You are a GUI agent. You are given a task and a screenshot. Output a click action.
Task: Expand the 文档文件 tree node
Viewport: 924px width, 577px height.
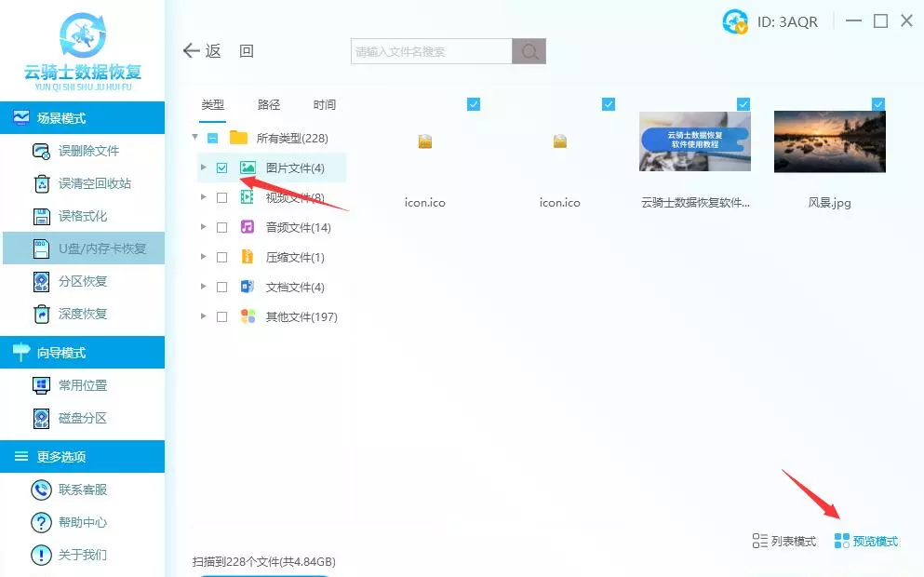click(x=203, y=287)
